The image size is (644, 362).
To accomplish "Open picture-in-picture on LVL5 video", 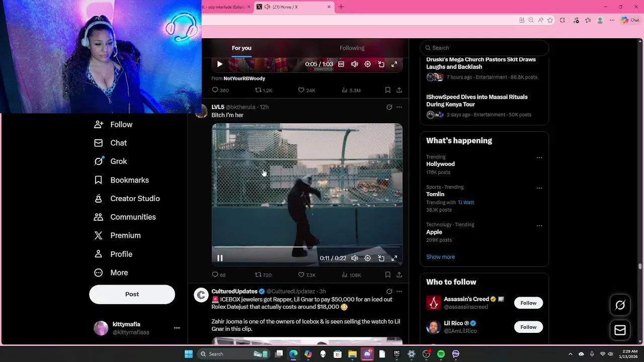I will 381,258.
